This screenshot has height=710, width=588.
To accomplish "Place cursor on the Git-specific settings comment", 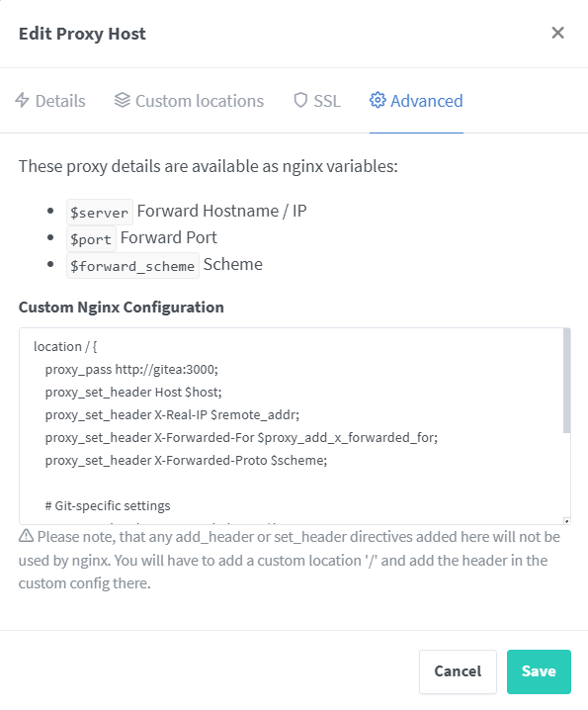I will (108, 505).
